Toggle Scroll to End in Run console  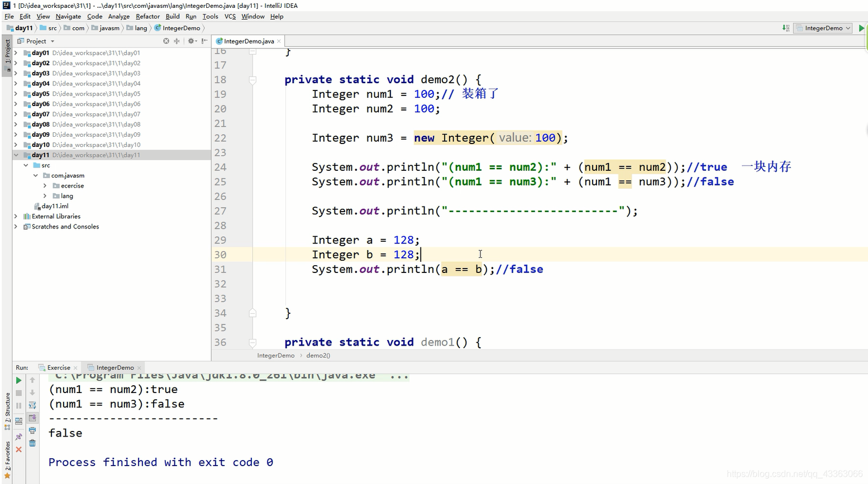point(32,418)
